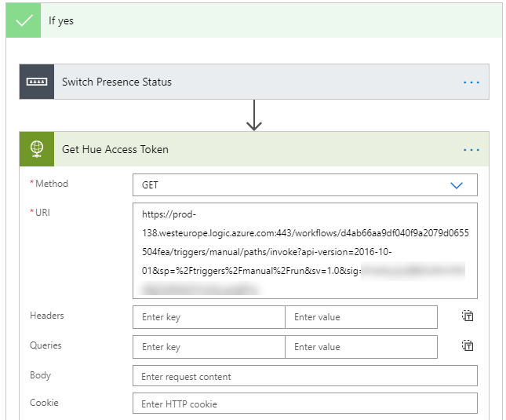Focus the Queries Enter key field
The image size is (506, 420).
pos(209,347)
